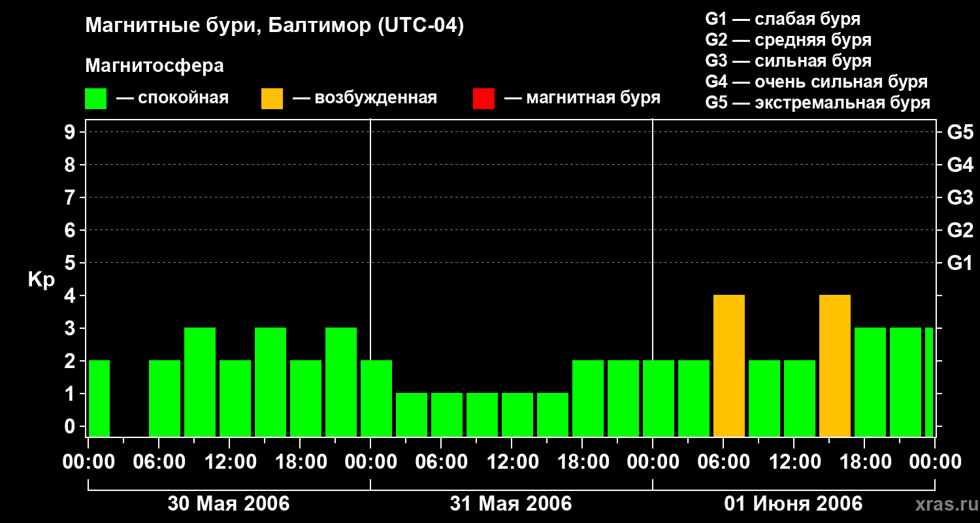
Task: Click 'G1 — слабая буря' description
Action: (x=783, y=19)
